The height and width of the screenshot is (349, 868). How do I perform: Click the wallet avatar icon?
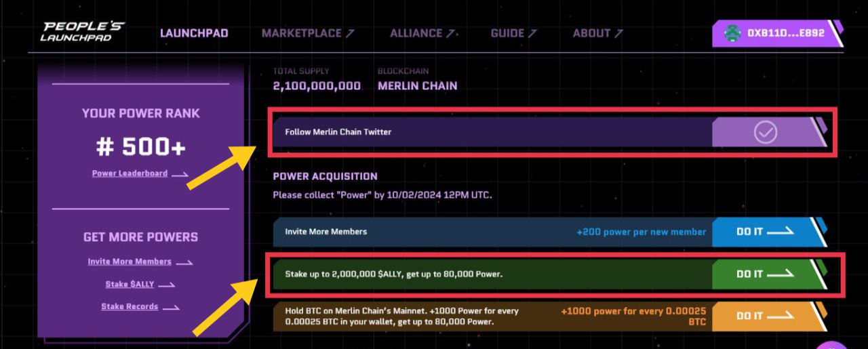(732, 33)
